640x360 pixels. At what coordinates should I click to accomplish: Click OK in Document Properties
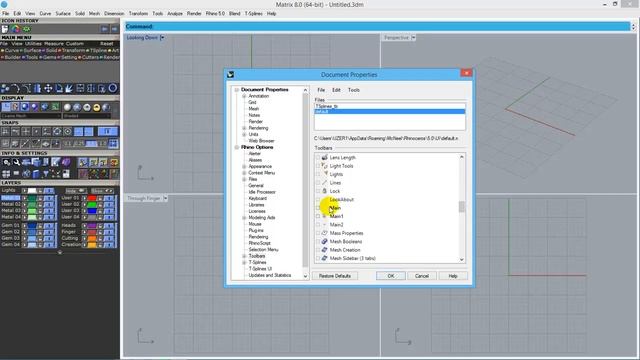[391, 276]
